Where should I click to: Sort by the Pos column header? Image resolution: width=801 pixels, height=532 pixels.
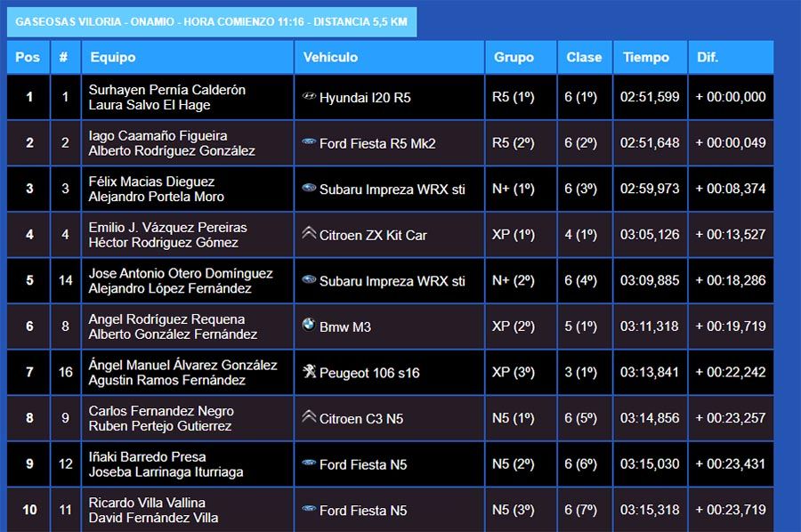click(28, 57)
